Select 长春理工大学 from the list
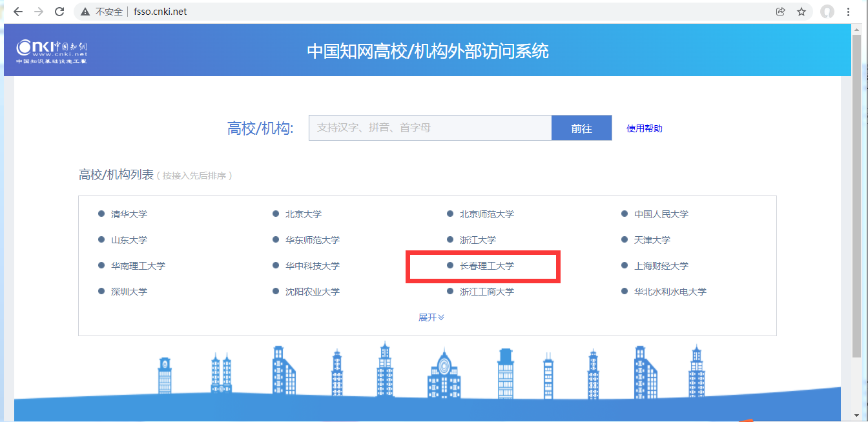868x422 pixels. tap(487, 266)
